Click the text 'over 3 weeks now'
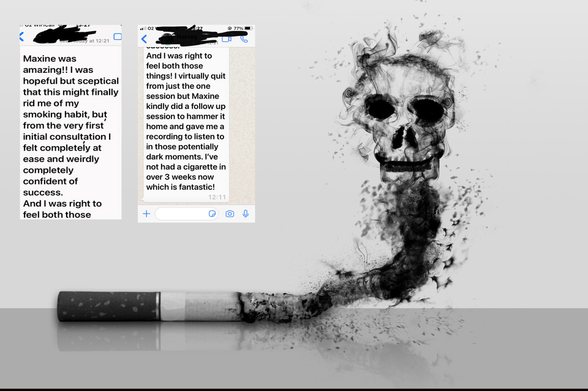The height and width of the screenshot is (391, 588). pos(180,177)
